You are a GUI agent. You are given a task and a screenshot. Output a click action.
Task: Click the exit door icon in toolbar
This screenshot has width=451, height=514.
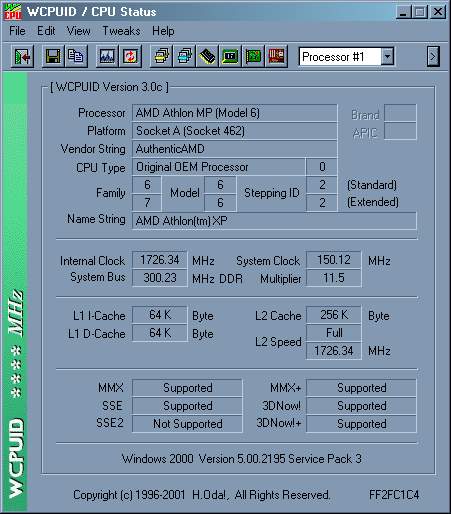pos(22,57)
